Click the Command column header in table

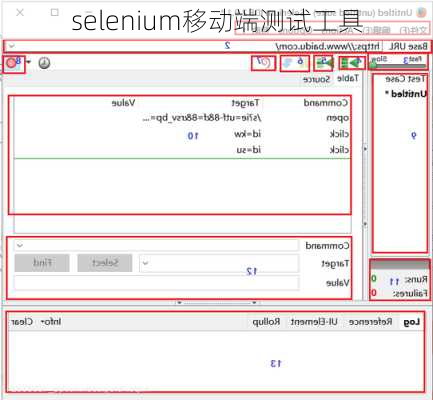326,103
